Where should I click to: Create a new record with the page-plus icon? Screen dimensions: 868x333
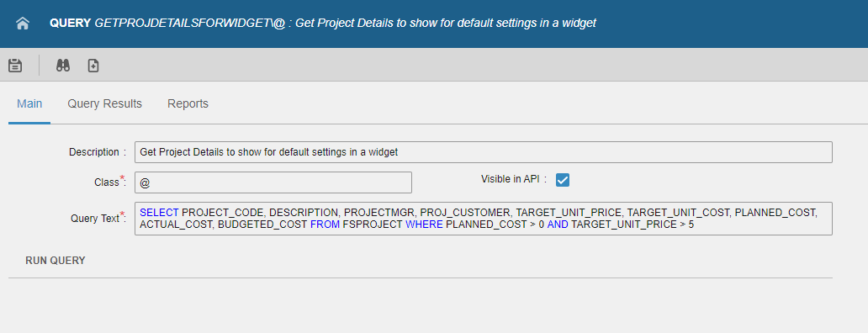click(93, 66)
